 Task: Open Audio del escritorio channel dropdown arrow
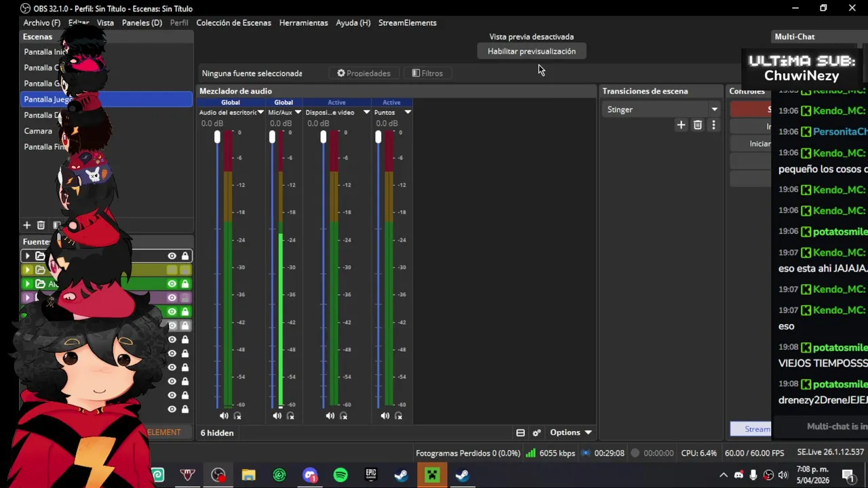coord(260,113)
